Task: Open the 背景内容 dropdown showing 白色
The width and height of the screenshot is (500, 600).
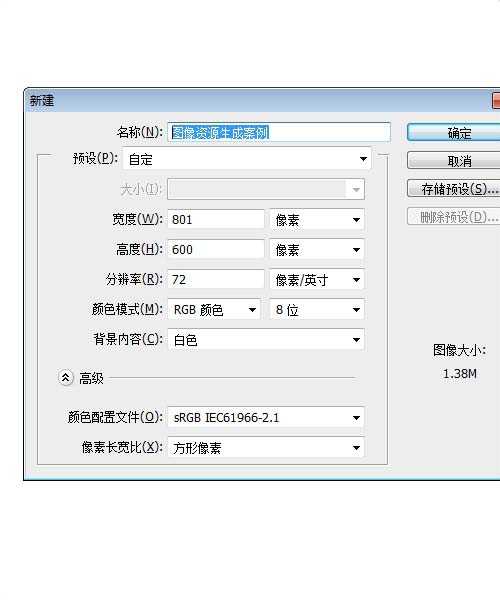Action: [266, 339]
